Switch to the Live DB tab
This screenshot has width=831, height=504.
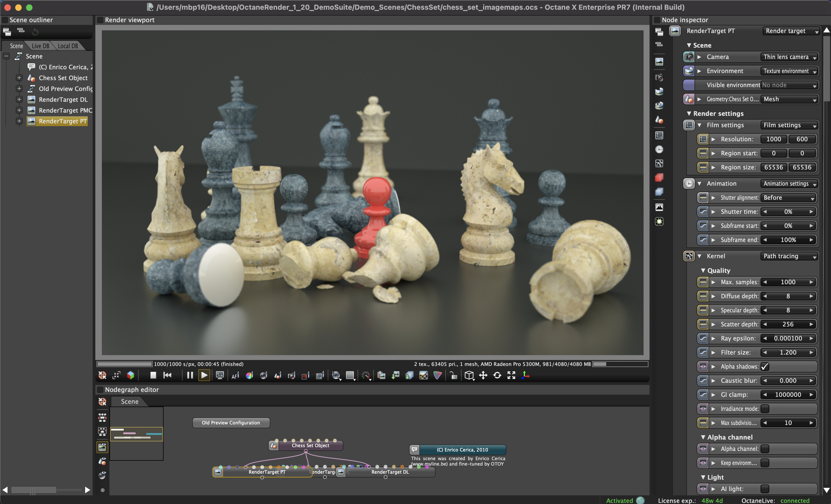(40, 46)
